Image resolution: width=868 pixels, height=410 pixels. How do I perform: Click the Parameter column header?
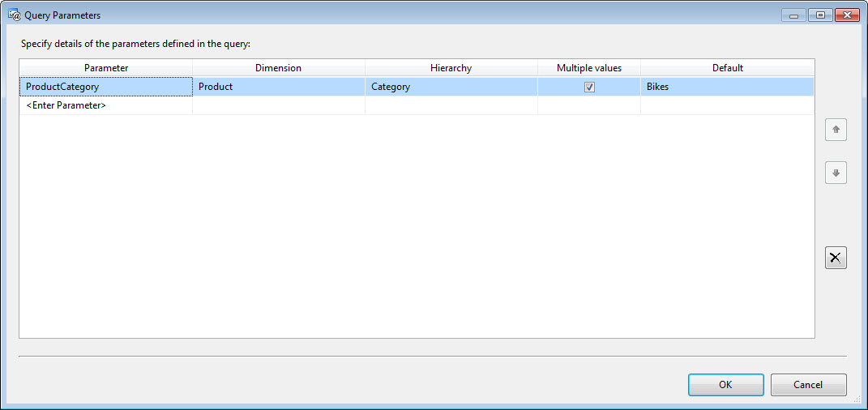(106, 68)
